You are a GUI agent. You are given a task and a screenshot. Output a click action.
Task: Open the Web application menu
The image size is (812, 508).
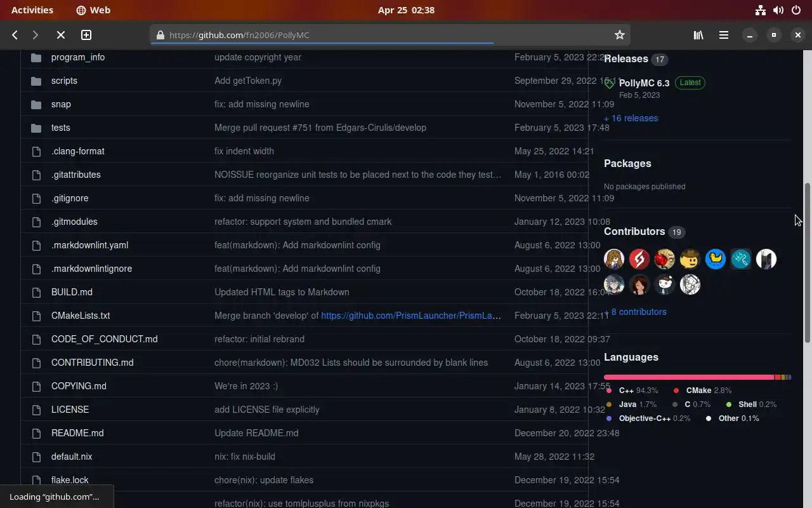click(x=93, y=10)
